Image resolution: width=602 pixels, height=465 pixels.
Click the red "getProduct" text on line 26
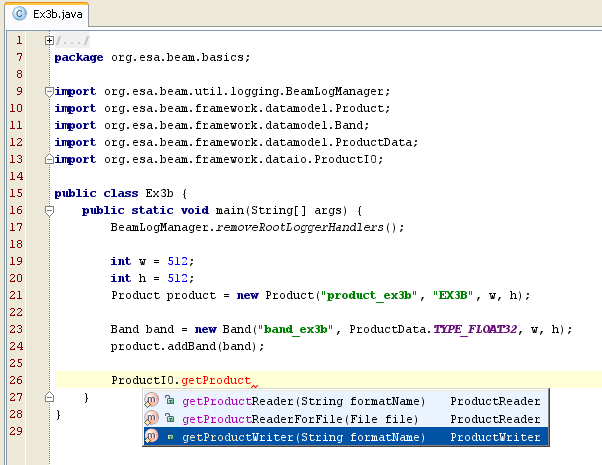coord(216,380)
